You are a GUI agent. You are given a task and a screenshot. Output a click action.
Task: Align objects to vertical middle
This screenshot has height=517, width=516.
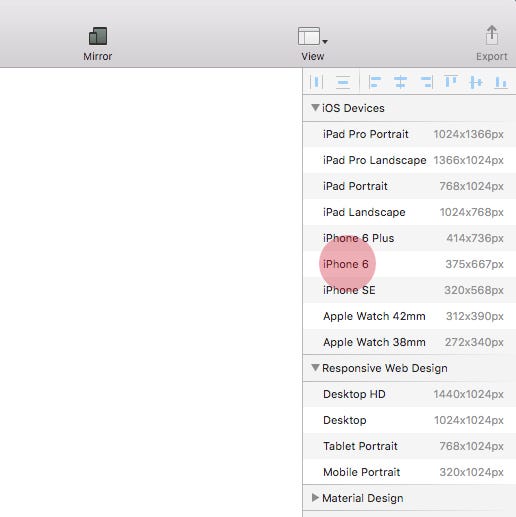[x=476, y=82]
